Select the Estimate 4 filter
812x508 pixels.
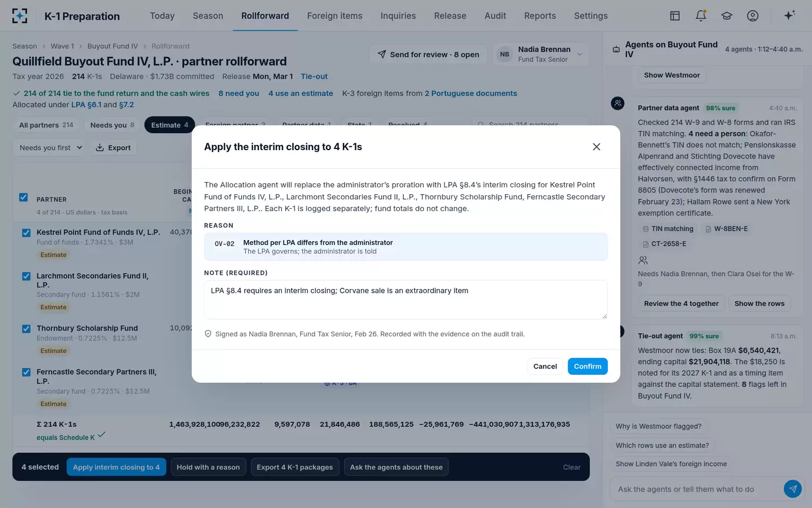tap(170, 125)
